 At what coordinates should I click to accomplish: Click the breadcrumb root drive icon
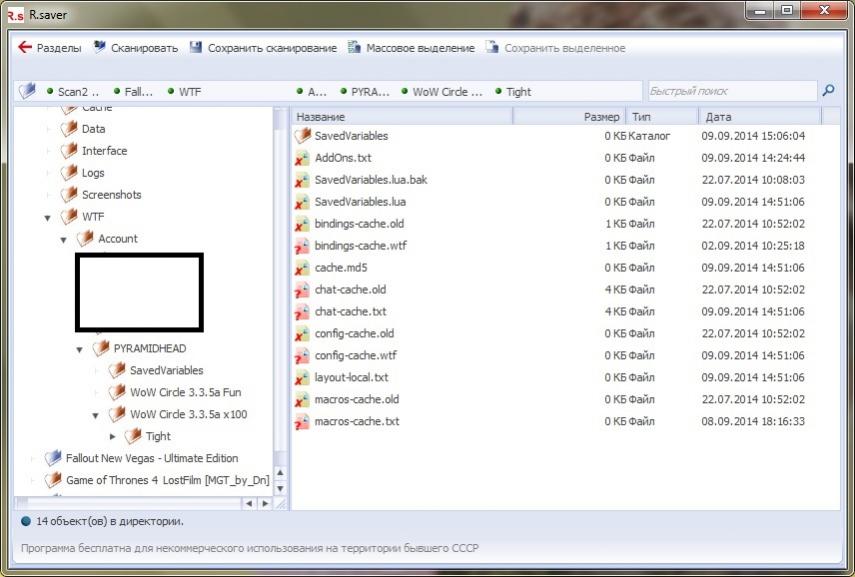click(x=27, y=91)
